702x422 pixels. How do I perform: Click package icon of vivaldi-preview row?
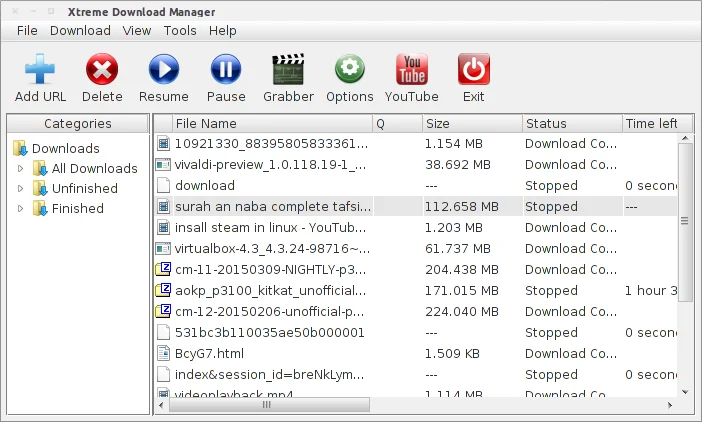[163, 165]
